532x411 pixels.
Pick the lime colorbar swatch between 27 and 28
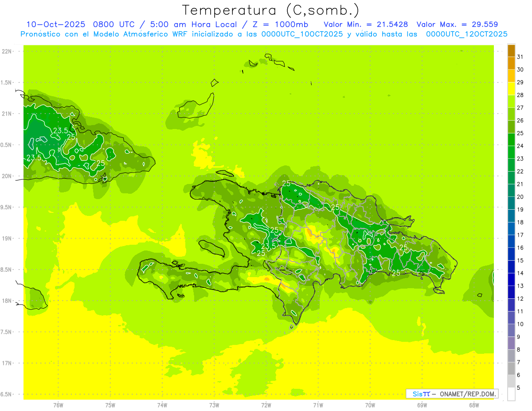(511, 102)
